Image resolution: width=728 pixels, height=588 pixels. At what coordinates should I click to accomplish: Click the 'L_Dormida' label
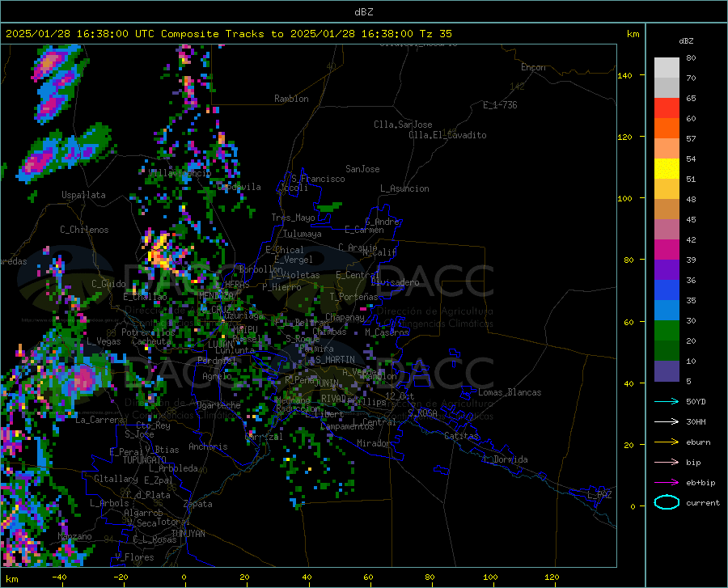pos(505,459)
